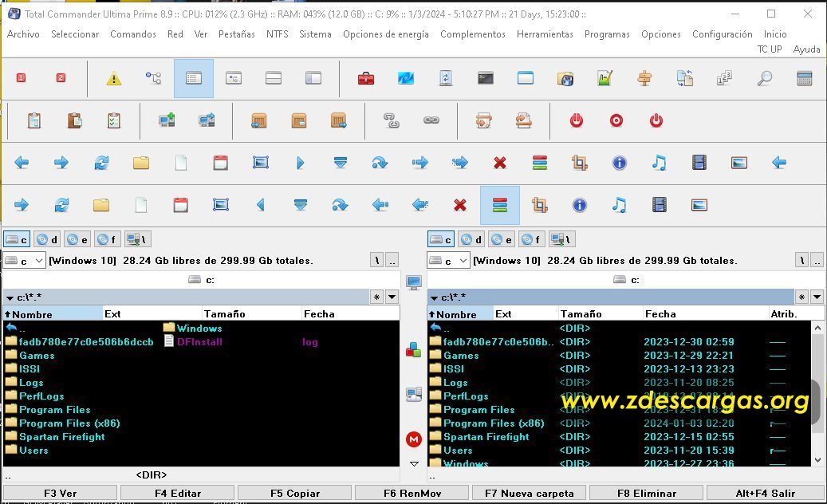Open left panel directory history dropdown arrow

pos(392,297)
